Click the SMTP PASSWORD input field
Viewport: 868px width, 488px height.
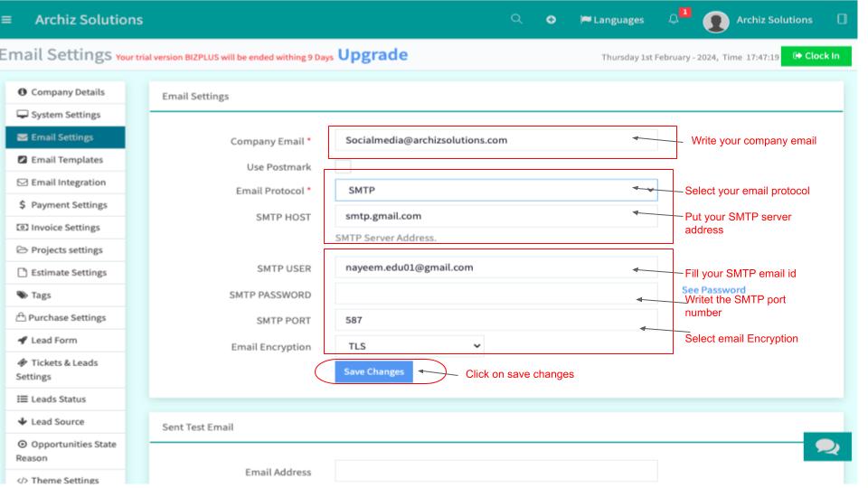(x=495, y=295)
